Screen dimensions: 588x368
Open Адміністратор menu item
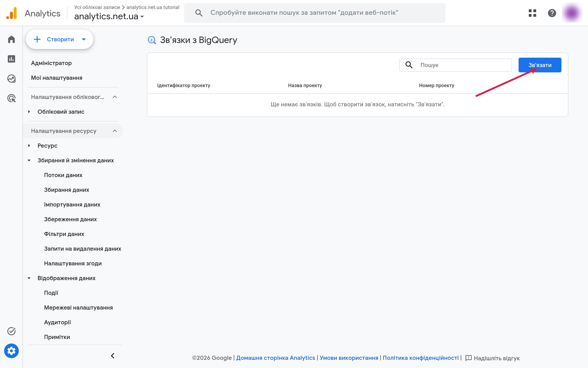click(51, 63)
